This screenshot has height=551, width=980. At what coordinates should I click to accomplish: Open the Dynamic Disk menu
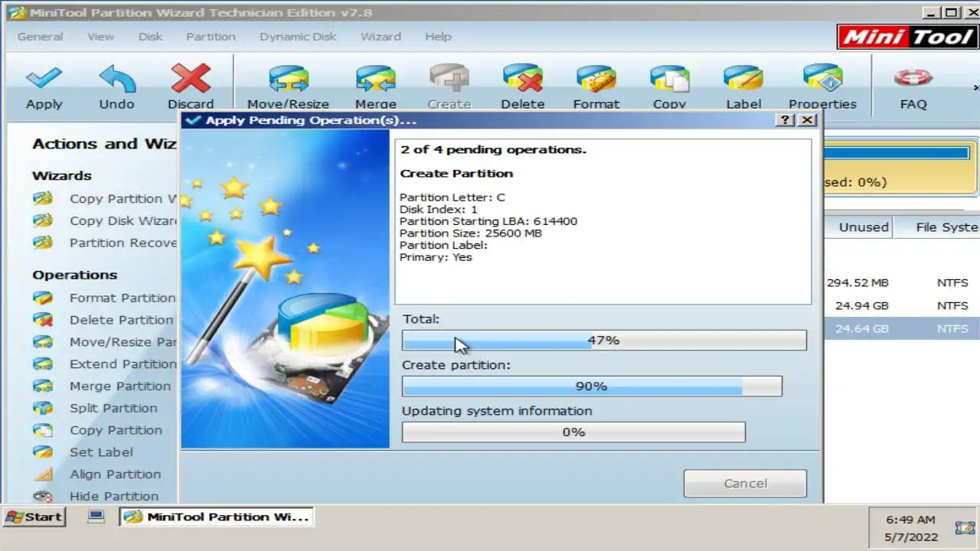[x=298, y=37]
